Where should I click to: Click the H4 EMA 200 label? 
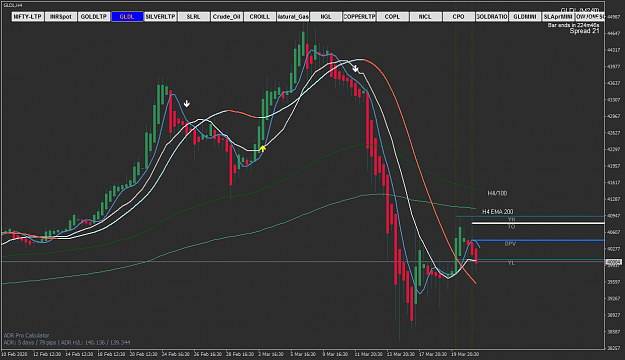pos(497,212)
